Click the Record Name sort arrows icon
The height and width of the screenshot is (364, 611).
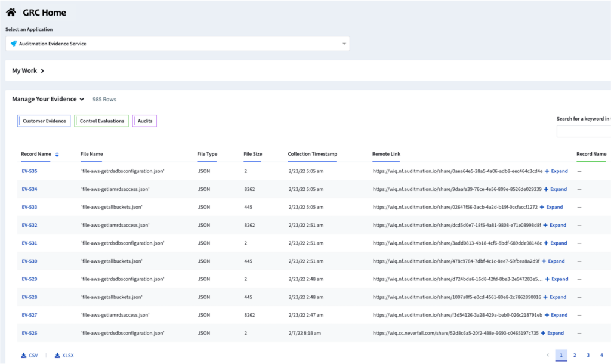[57, 155]
